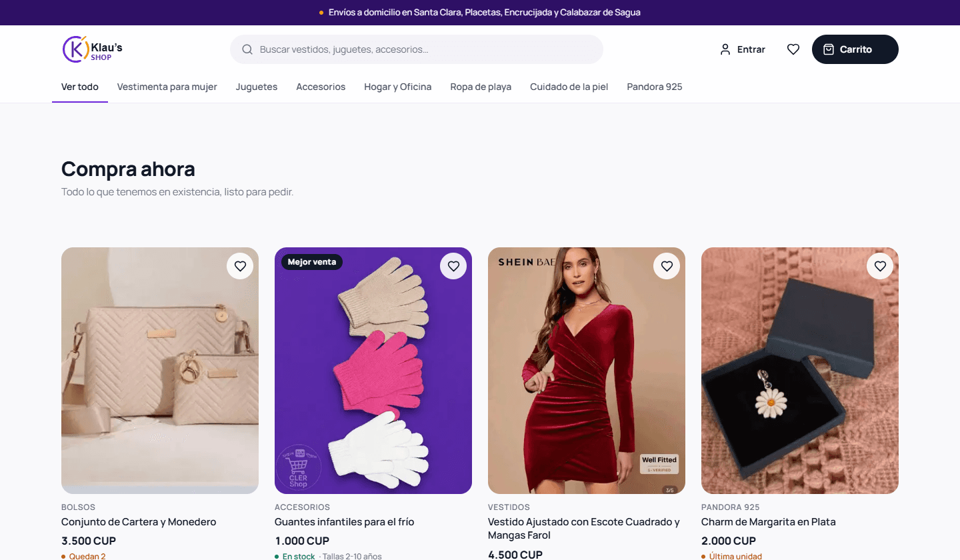Open the daisy charm product image
The height and width of the screenshot is (560, 960).
pyautogui.click(x=800, y=371)
